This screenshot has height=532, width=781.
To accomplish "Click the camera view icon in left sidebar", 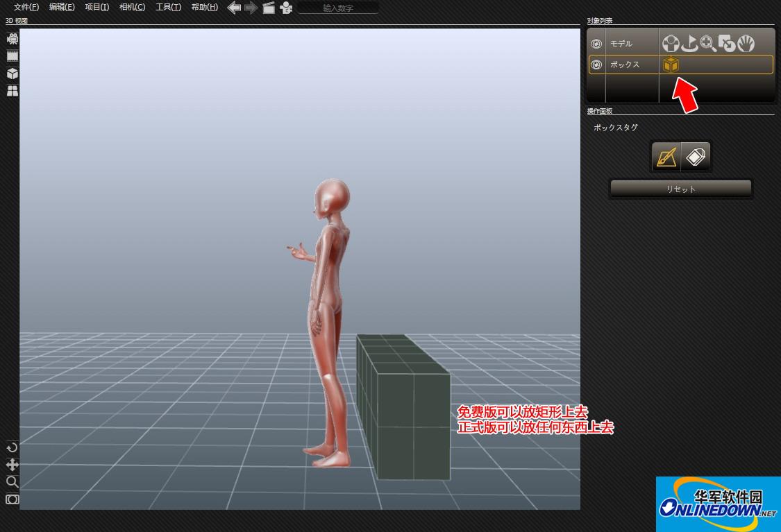I will [12, 39].
